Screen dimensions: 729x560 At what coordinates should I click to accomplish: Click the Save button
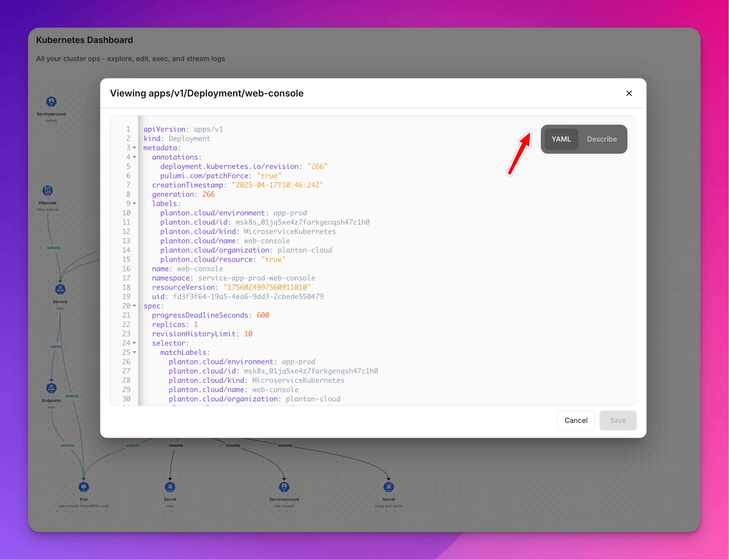pos(618,420)
